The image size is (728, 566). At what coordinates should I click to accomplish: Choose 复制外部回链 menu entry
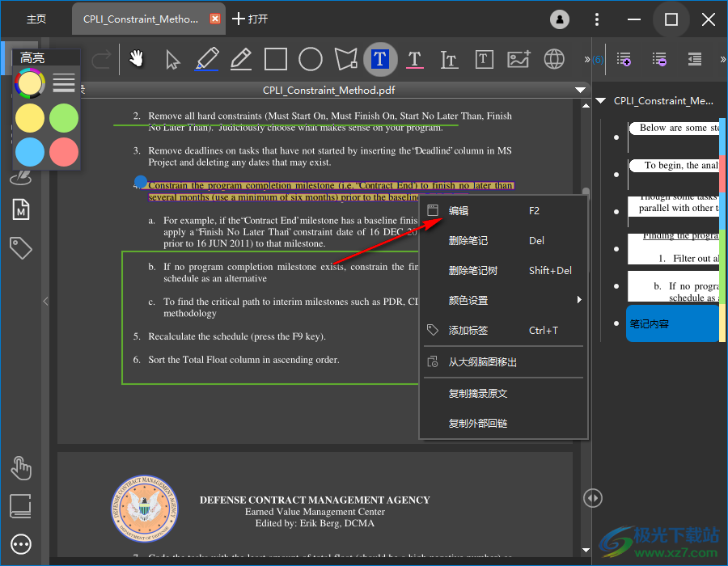[x=503, y=423]
